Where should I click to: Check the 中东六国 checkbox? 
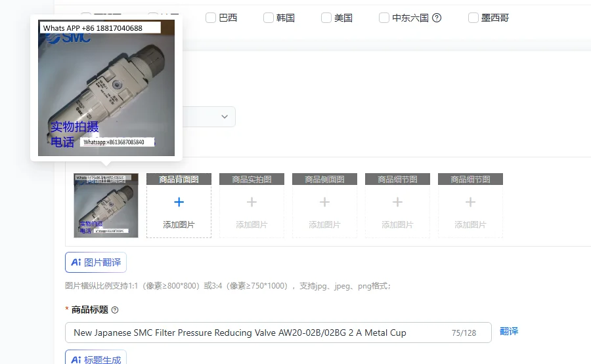click(383, 18)
